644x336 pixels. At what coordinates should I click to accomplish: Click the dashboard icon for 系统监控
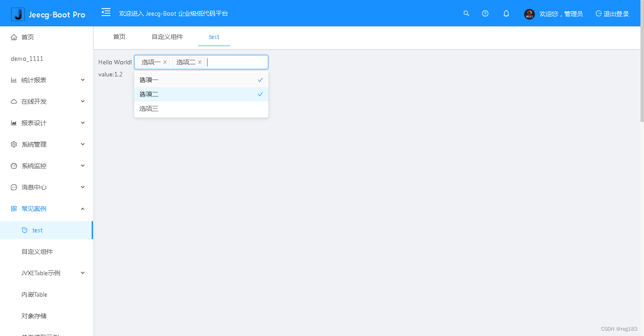point(14,166)
